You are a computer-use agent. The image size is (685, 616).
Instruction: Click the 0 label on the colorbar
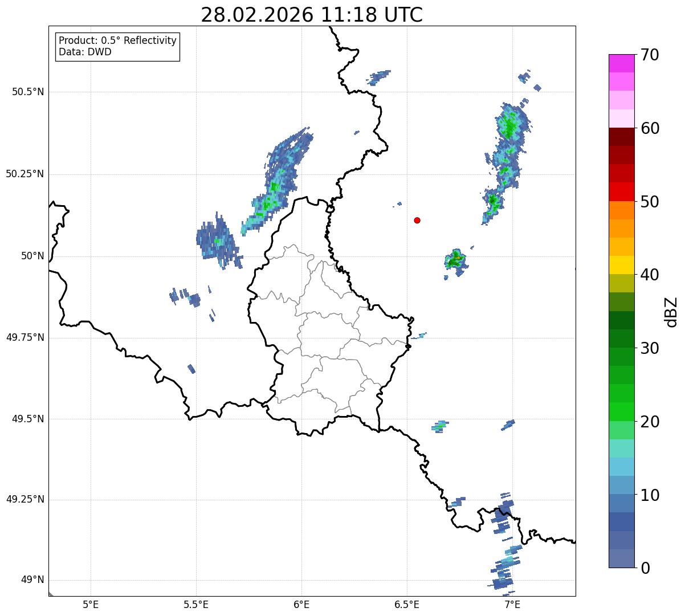click(646, 568)
